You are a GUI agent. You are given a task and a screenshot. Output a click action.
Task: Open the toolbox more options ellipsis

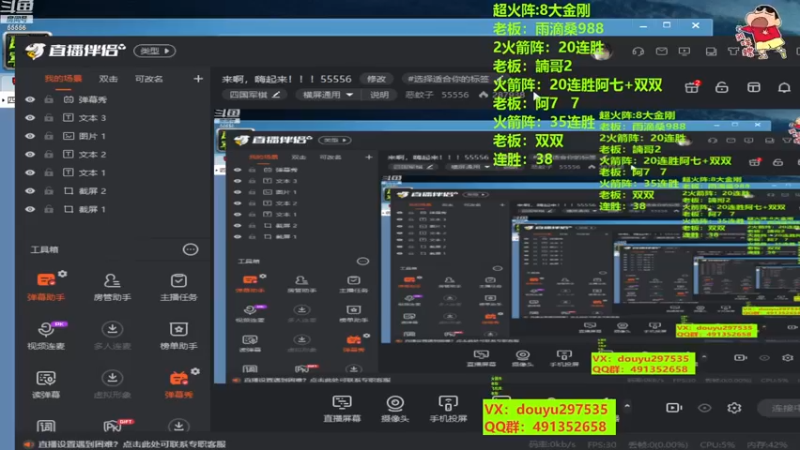click(190, 249)
